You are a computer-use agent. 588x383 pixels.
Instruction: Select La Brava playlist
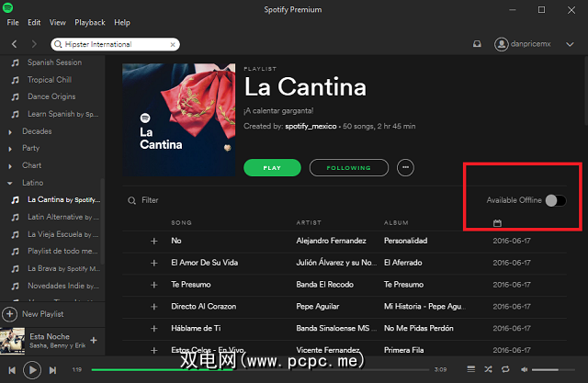63,268
